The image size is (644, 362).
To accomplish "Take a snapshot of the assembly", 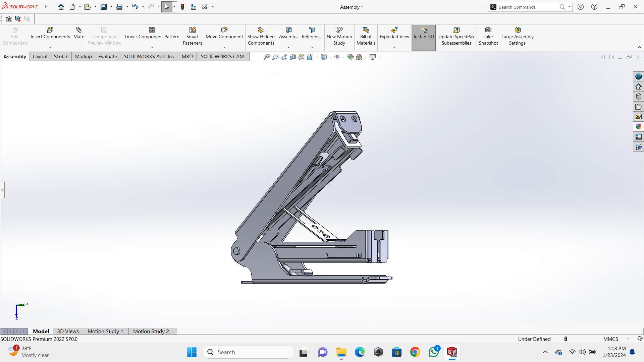I will click(488, 36).
